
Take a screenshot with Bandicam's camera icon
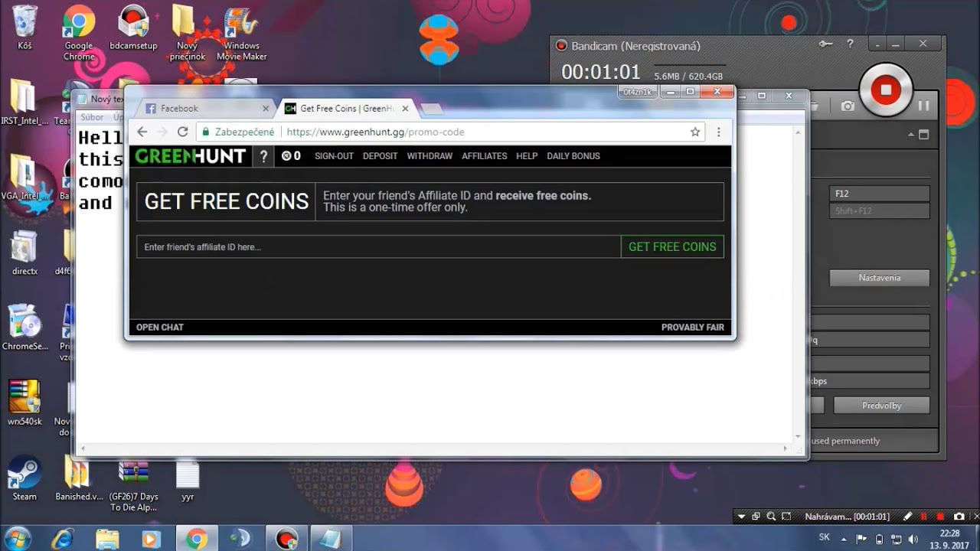coord(848,106)
